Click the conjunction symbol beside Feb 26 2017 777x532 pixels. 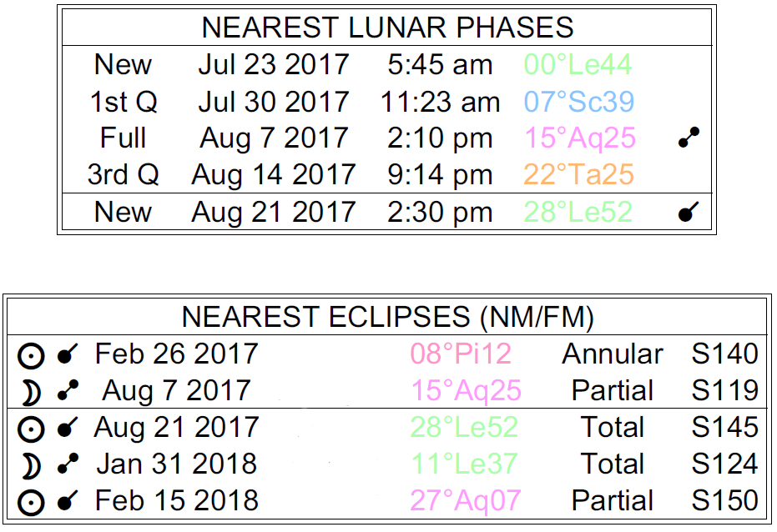pos(67,355)
